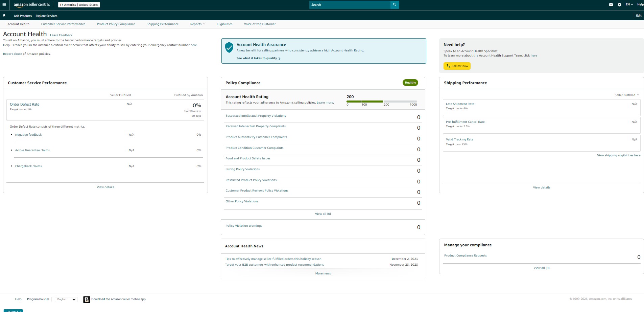The height and width of the screenshot is (312, 644).
Task: Click the Call me now button
Action: pos(457,66)
